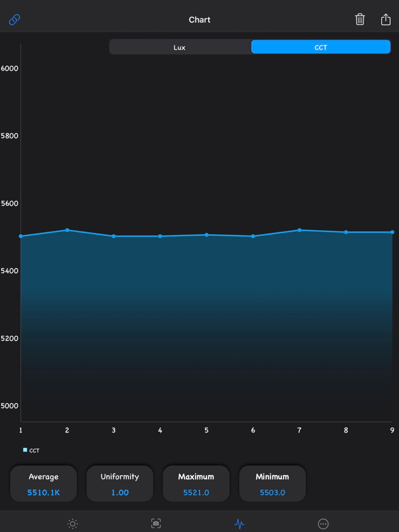Tap the Uniformity value card
The height and width of the screenshot is (532, 399).
pos(120,484)
